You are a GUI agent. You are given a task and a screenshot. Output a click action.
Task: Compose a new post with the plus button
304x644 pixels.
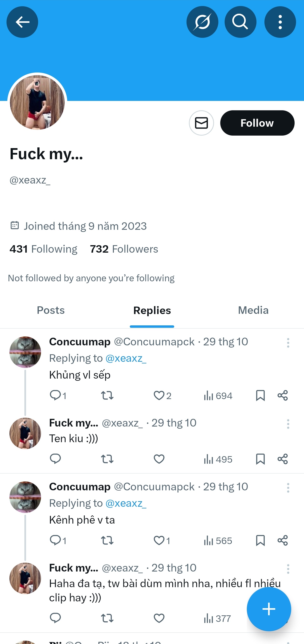[269, 609]
